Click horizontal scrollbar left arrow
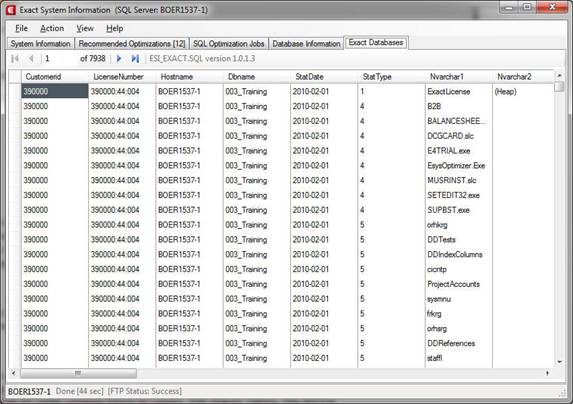Image resolution: width=573 pixels, height=404 pixels. (x=14, y=373)
